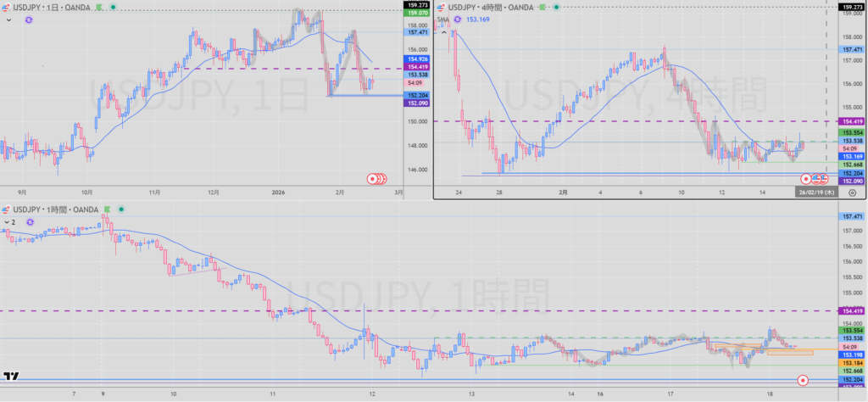The image size is (868, 402).
Task: Click the purple 154.419 price label on daily chart
Action: [417, 66]
